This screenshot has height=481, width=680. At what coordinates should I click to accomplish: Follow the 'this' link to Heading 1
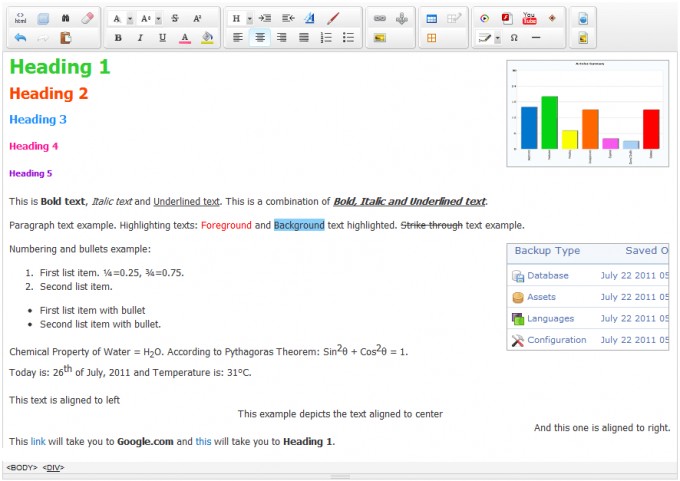pyautogui.click(x=203, y=442)
